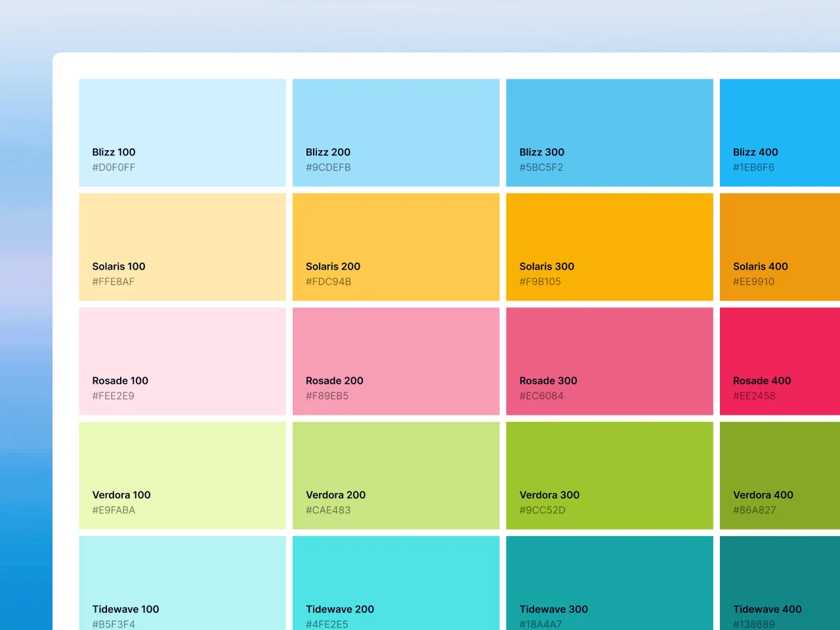Click the hex code #EE2458

[754, 396]
